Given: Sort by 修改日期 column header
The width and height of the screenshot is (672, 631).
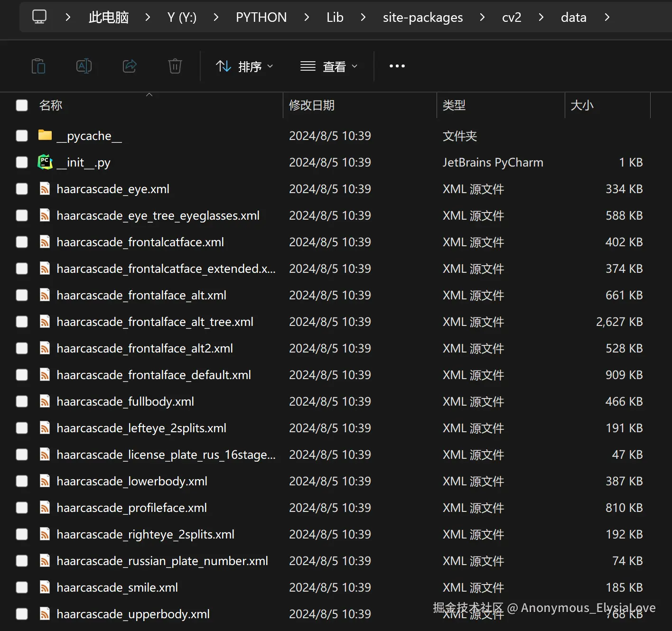Looking at the screenshot, I should pos(312,105).
